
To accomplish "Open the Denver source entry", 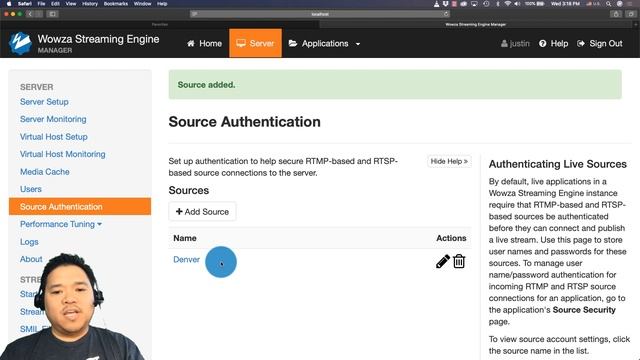I will (x=187, y=260).
